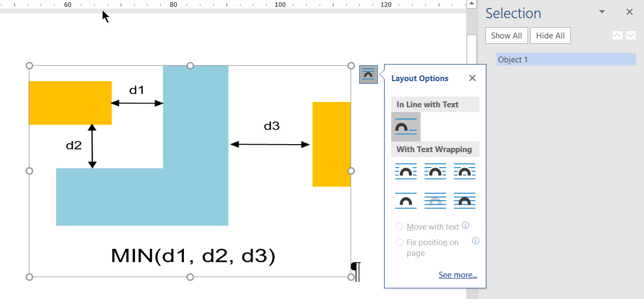
Task: Select Fix position on page radio button
Action: tap(399, 242)
